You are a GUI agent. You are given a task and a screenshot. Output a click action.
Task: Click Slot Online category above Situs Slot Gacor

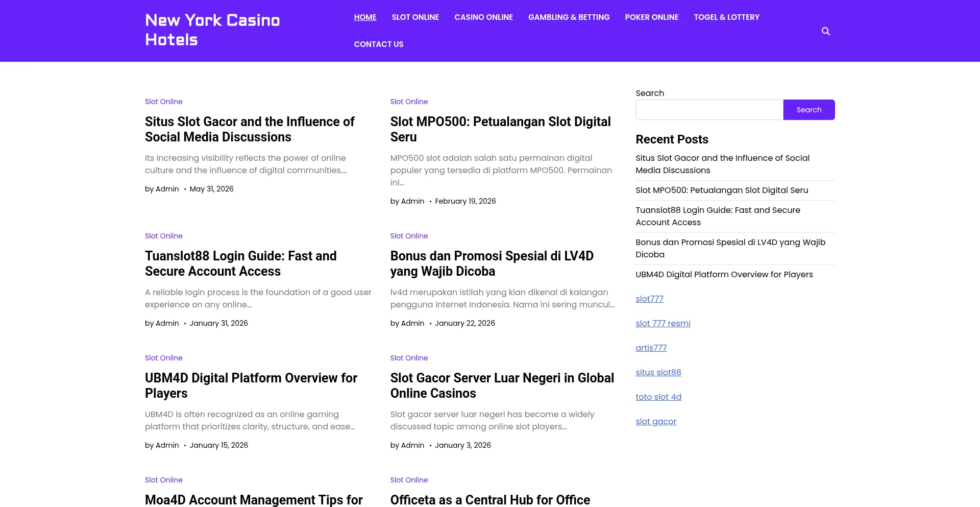tap(164, 102)
